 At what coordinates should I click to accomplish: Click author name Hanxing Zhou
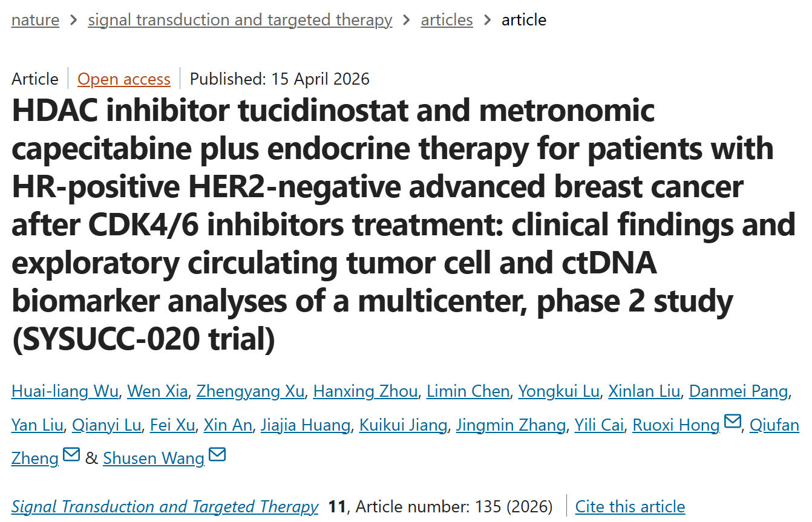[x=365, y=391]
